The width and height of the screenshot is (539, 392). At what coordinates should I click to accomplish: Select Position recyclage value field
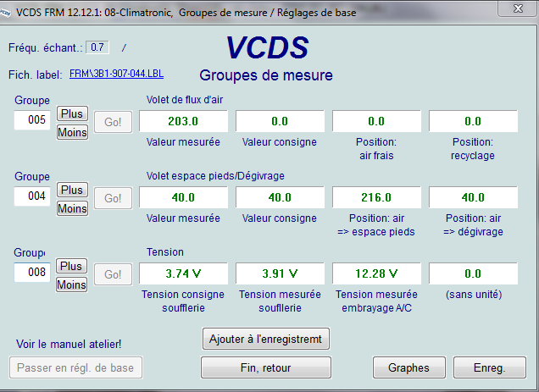[x=473, y=121]
